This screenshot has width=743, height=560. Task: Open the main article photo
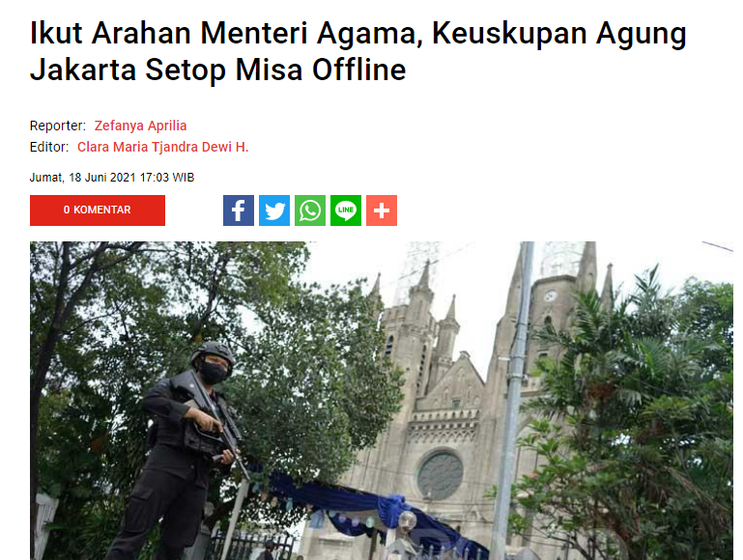(382, 401)
